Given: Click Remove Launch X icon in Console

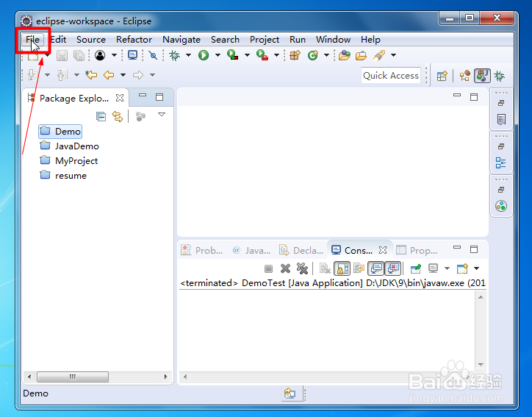Looking at the screenshot, I should 285,268.
